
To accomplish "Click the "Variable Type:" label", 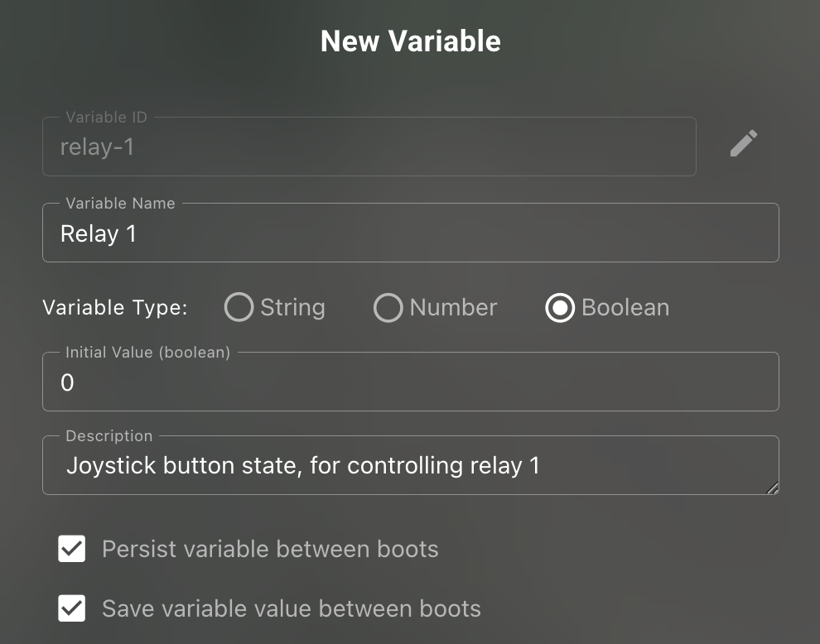I will 115,308.
